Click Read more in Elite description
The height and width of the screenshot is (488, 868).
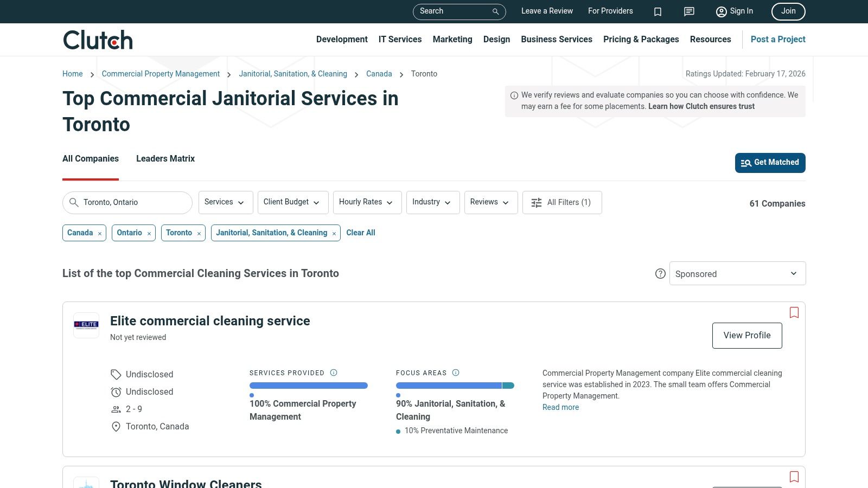click(x=560, y=407)
